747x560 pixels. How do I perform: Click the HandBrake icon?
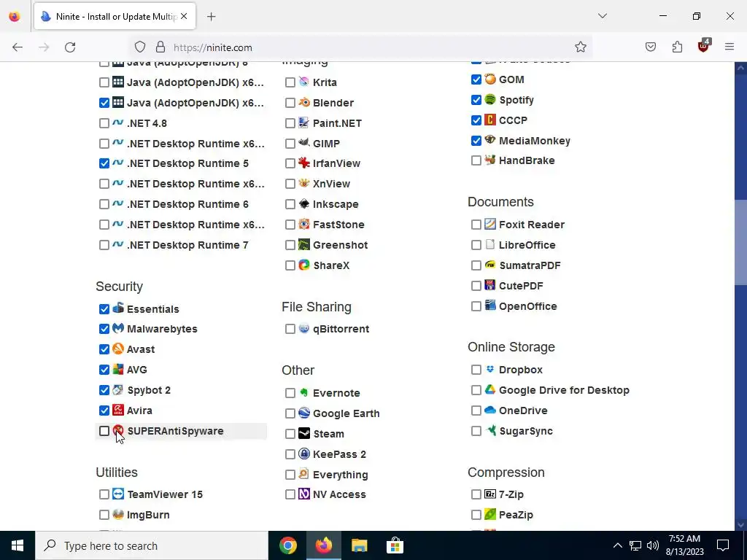tap(489, 160)
